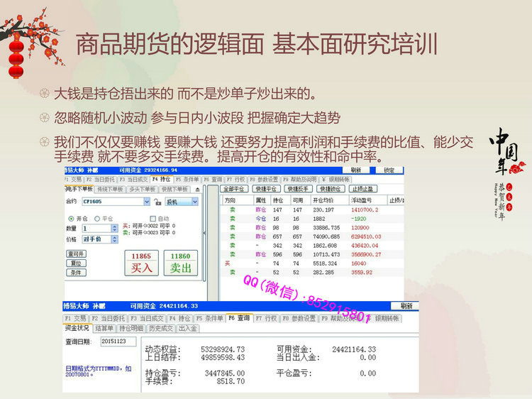Switch to the F4 持仓 tab
The height and width of the screenshot is (399, 532).
coord(160,180)
